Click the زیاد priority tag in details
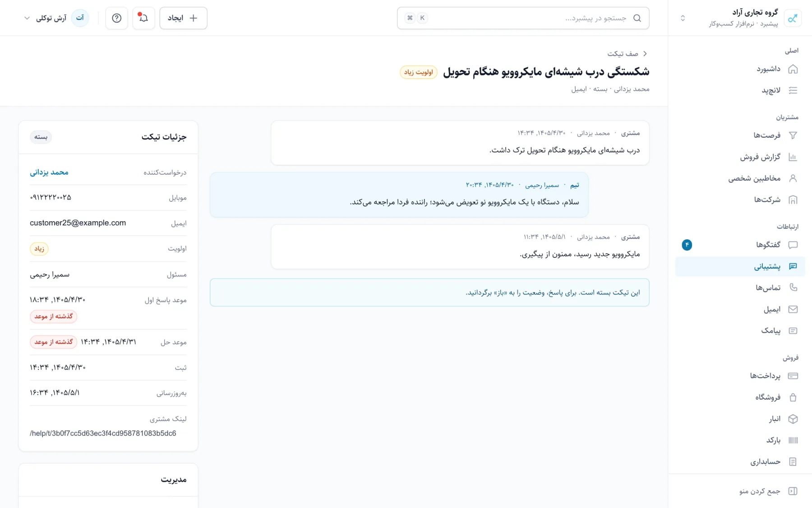 tap(39, 249)
